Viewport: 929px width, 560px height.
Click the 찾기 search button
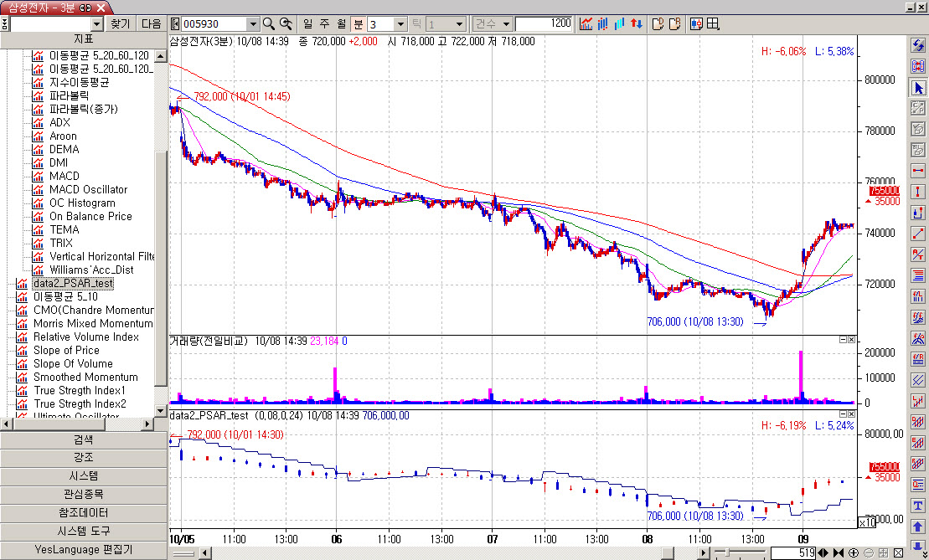(x=121, y=24)
